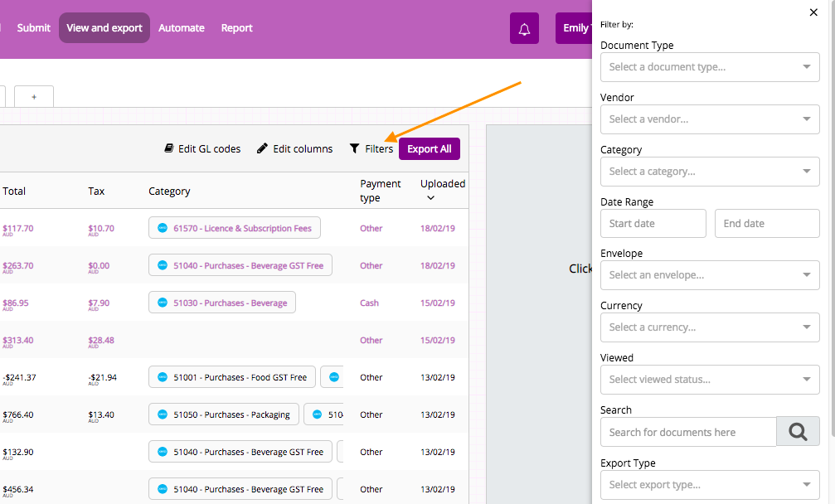The width and height of the screenshot is (835, 504).
Task: Add a new tab with plus
Action: tap(33, 97)
